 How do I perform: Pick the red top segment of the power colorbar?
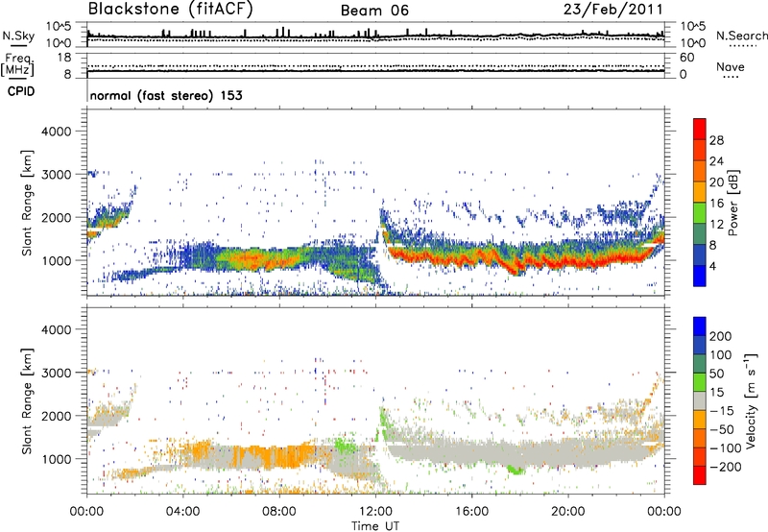coord(700,129)
